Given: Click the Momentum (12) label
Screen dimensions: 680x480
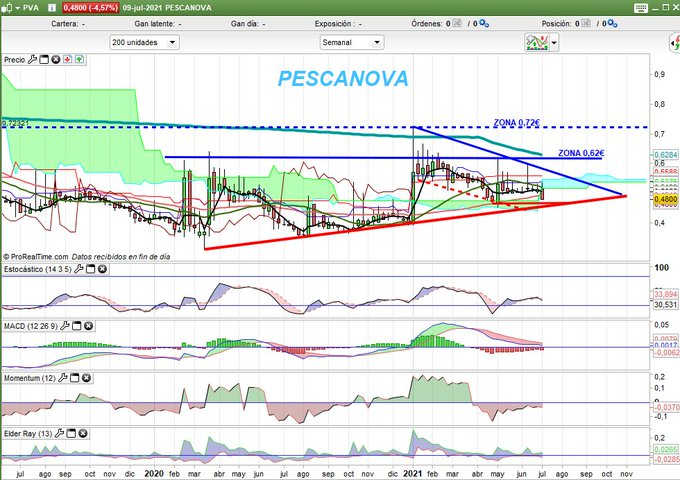Looking at the screenshot, I should [29, 378].
